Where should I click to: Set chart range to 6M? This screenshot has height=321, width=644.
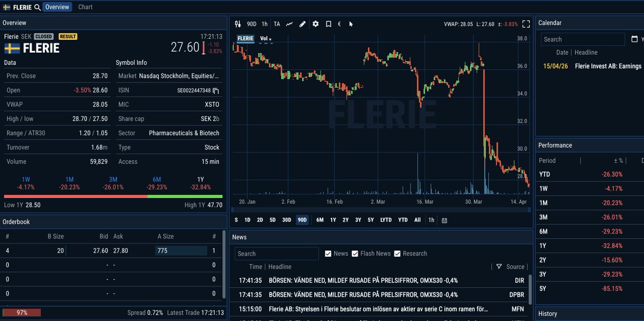(x=320, y=220)
